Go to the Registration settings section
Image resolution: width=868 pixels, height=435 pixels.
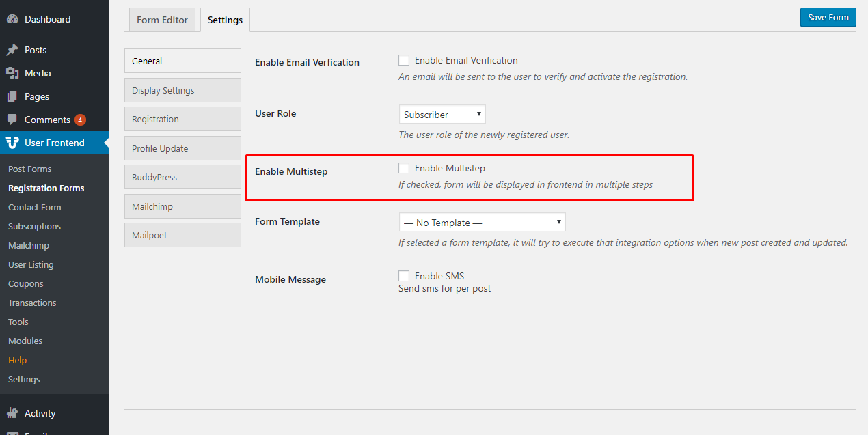pyautogui.click(x=182, y=119)
